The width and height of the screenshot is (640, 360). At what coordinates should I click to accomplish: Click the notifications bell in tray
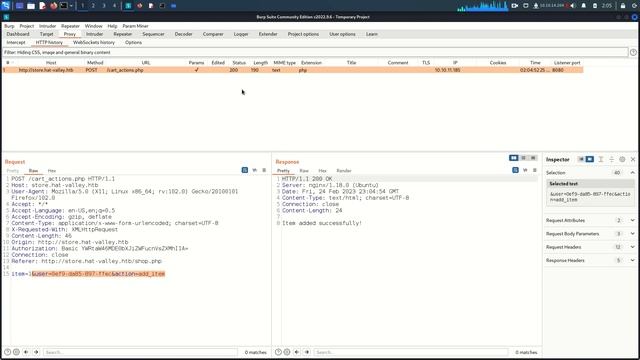click(x=584, y=6)
